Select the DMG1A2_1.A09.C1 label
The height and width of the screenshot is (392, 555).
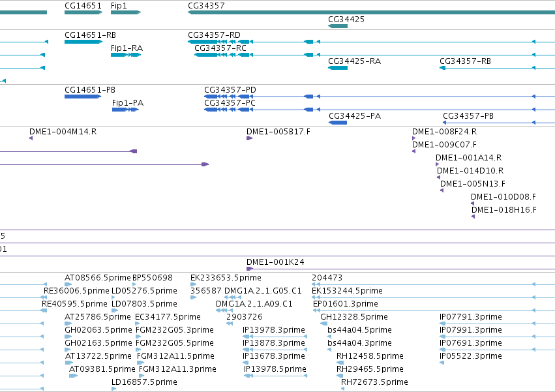[x=254, y=304]
